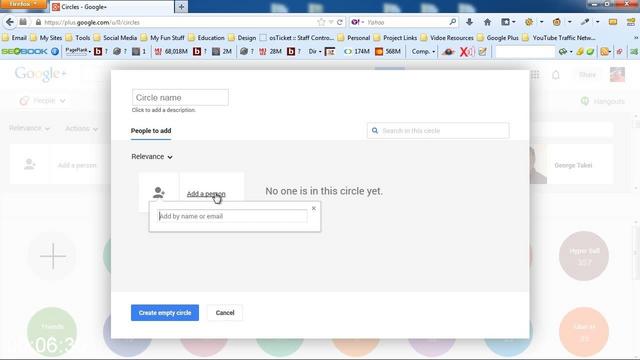Open the Email bookmarks folder

[14, 38]
